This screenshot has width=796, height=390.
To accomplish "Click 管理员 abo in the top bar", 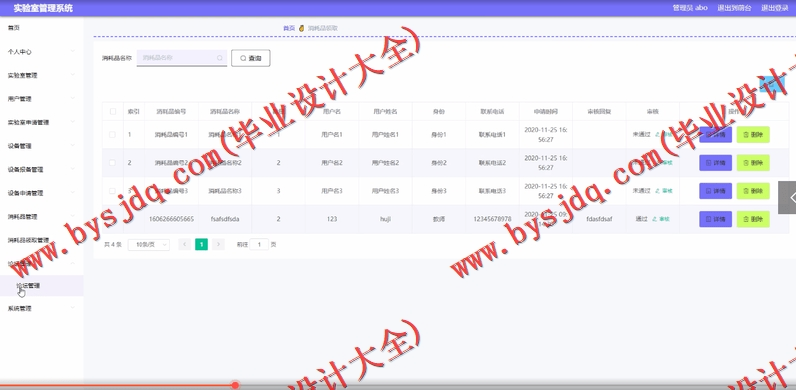I will [x=690, y=8].
